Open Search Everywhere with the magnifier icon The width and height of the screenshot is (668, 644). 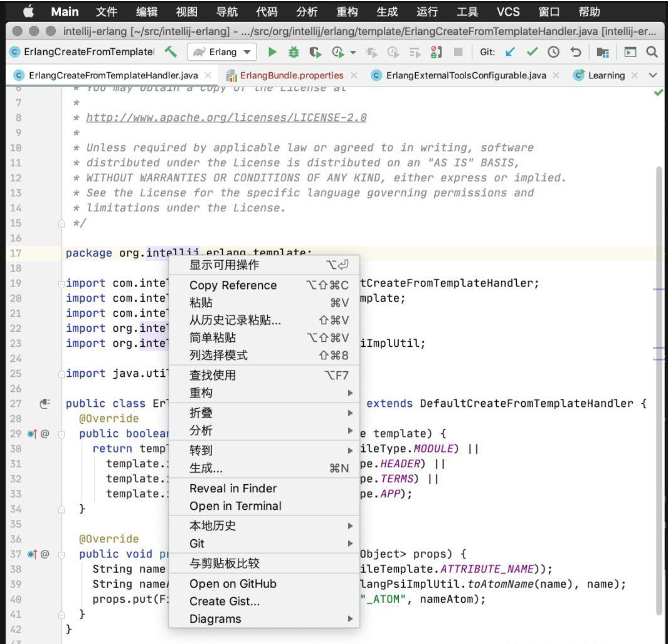click(652, 52)
